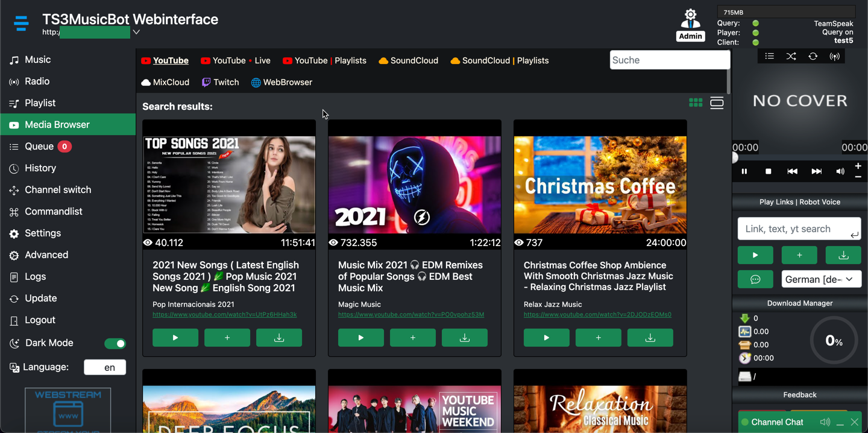Play Christmas Coffee Shop Ambience video

tap(547, 338)
